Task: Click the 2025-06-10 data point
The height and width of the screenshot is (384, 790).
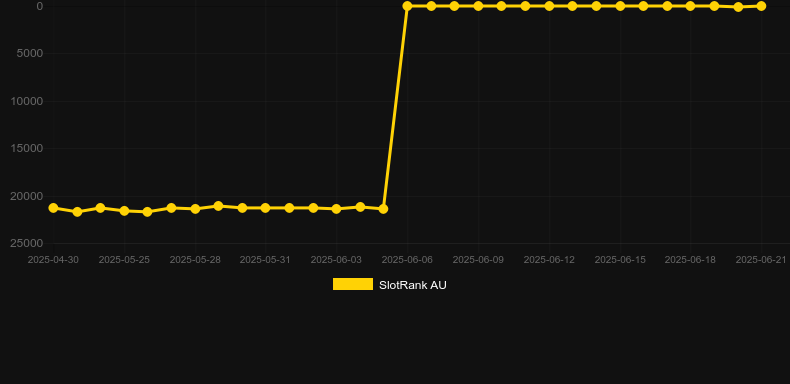Action: click(x=501, y=6)
